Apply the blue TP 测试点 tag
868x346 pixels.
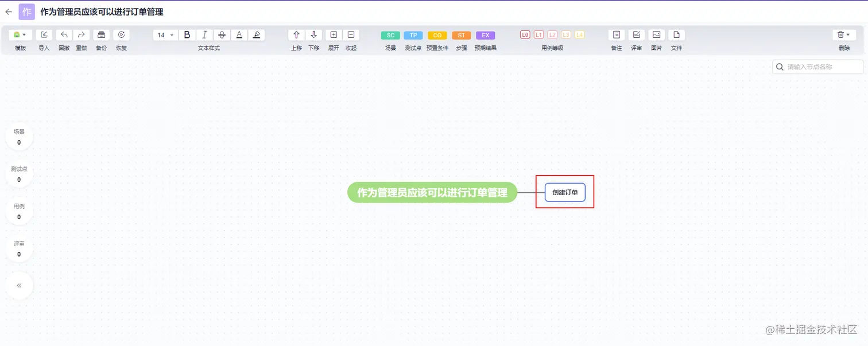[413, 36]
